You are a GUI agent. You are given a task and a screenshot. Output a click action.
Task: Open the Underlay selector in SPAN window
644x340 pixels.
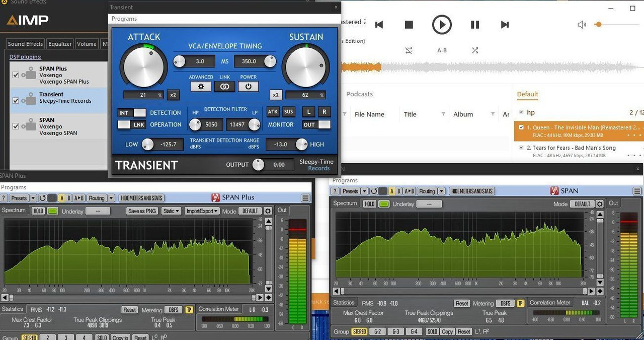pyautogui.click(x=429, y=204)
